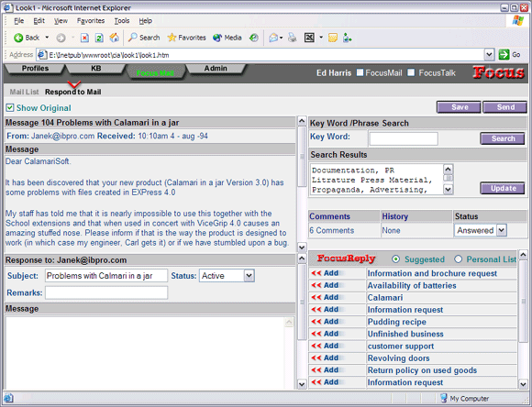Click the Key Word Search button
The image size is (532, 407).
tap(503, 138)
